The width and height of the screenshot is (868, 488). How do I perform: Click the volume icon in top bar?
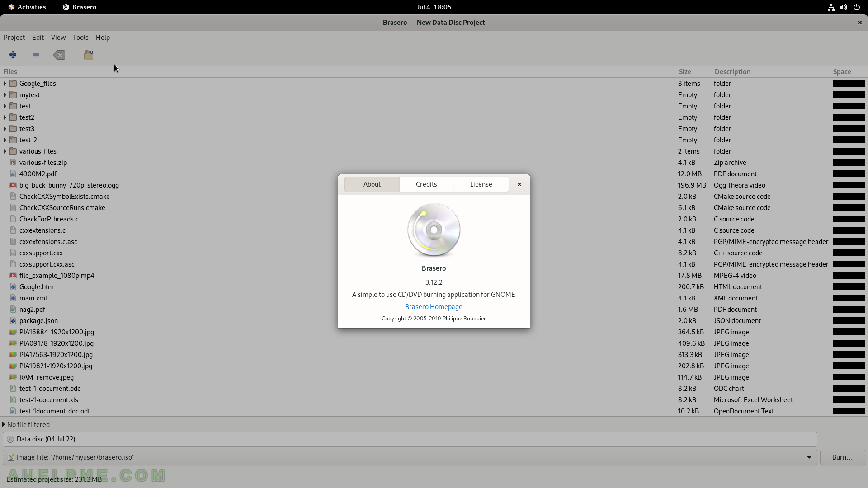pos(844,7)
